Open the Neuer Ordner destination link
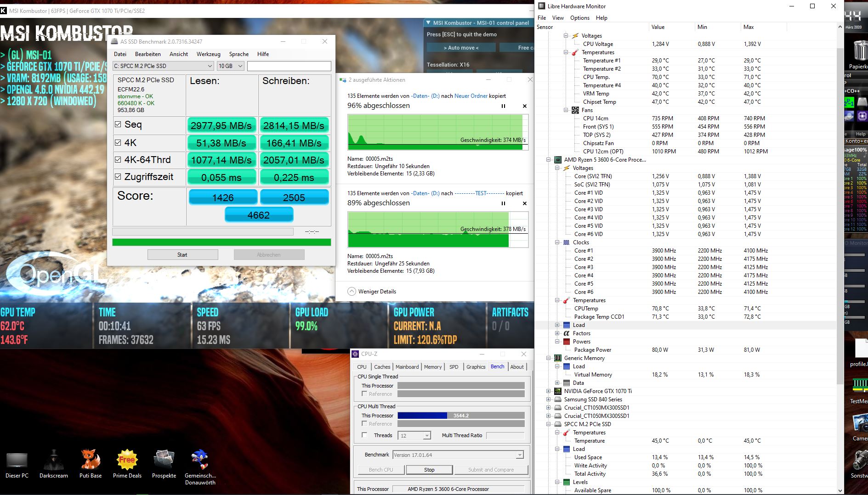This screenshot has height=495, width=868. pos(471,96)
